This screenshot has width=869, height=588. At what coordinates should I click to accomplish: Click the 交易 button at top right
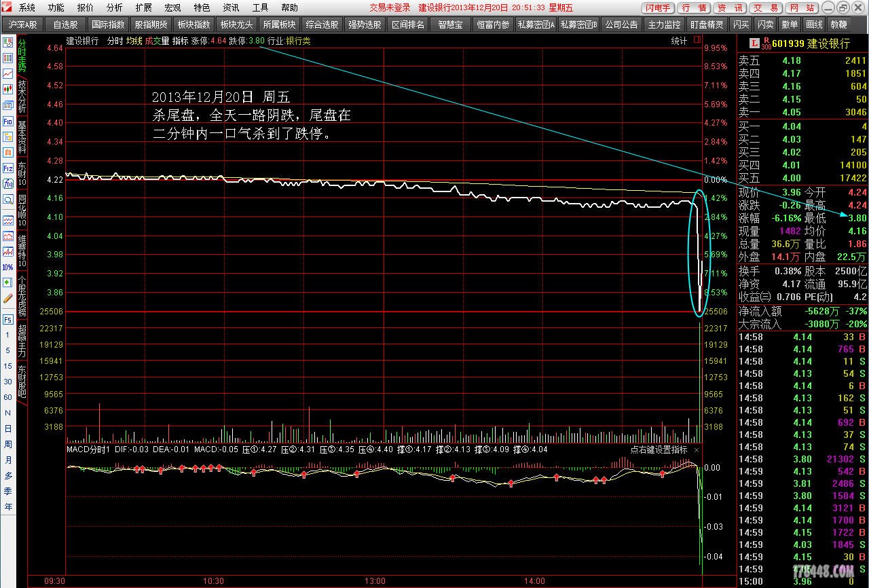tap(766, 7)
